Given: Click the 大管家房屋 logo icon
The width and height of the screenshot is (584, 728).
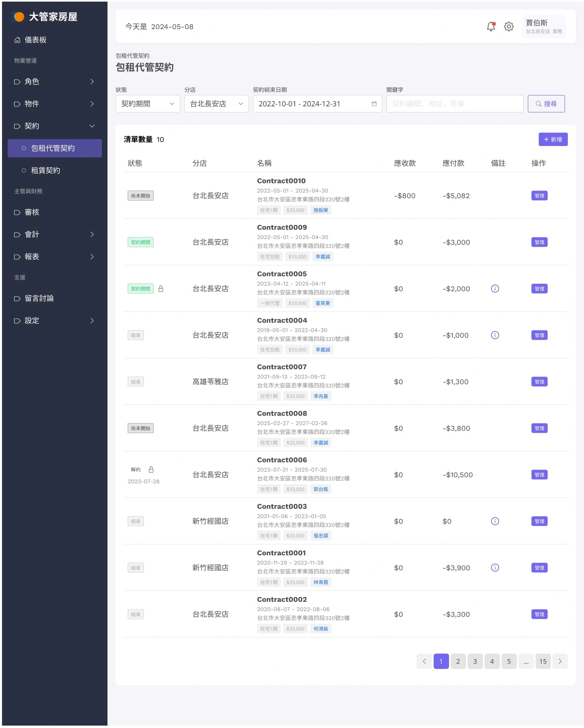Looking at the screenshot, I should click(x=18, y=17).
